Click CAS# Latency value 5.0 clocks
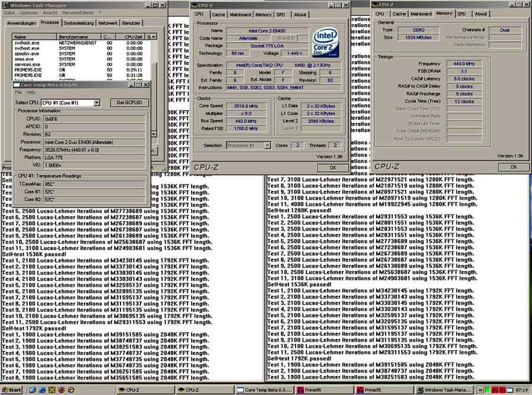The width and height of the screenshot is (532, 395). (x=464, y=79)
